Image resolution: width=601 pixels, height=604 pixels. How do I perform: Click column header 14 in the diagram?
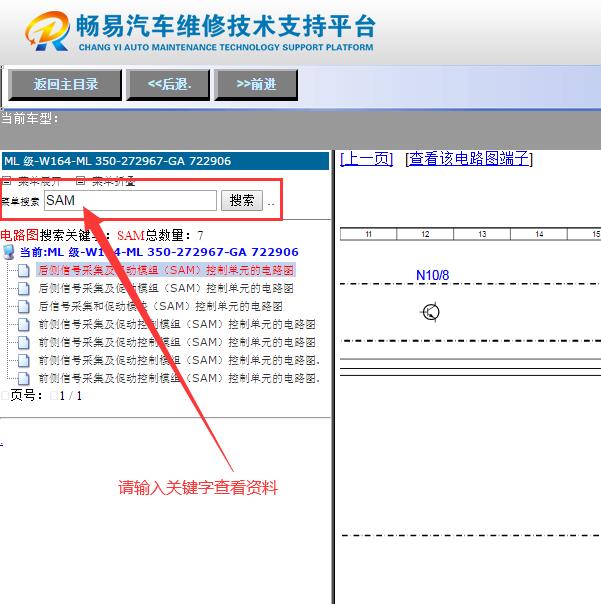(539, 234)
